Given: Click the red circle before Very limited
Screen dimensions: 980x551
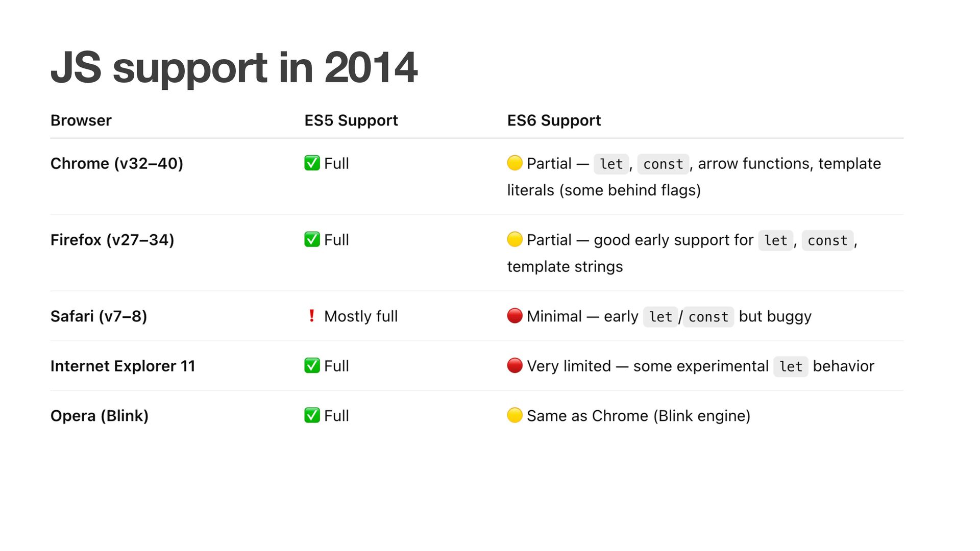Looking at the screenshot, I should pos(514,365).
